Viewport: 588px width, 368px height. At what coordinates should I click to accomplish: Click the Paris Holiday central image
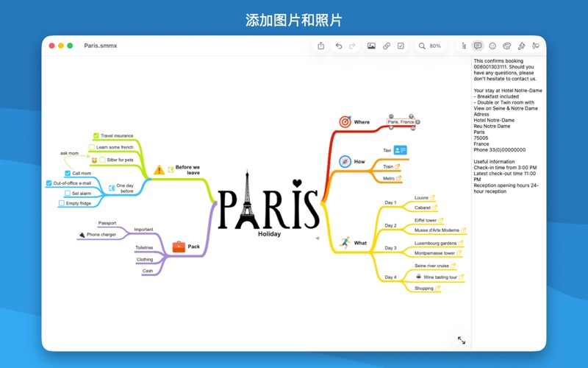coord(269,201)
